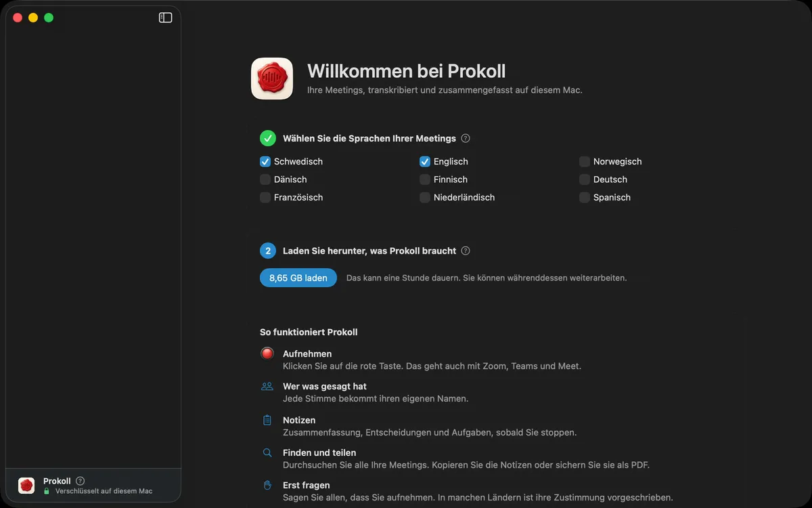Close the window with the red button

18,18
